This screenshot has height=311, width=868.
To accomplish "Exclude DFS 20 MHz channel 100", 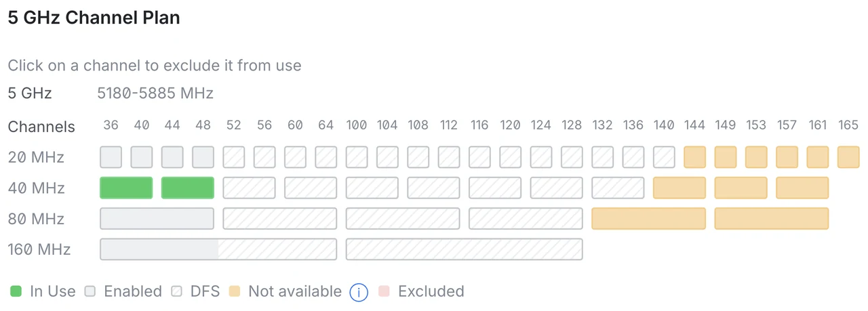I will point(357,157).
